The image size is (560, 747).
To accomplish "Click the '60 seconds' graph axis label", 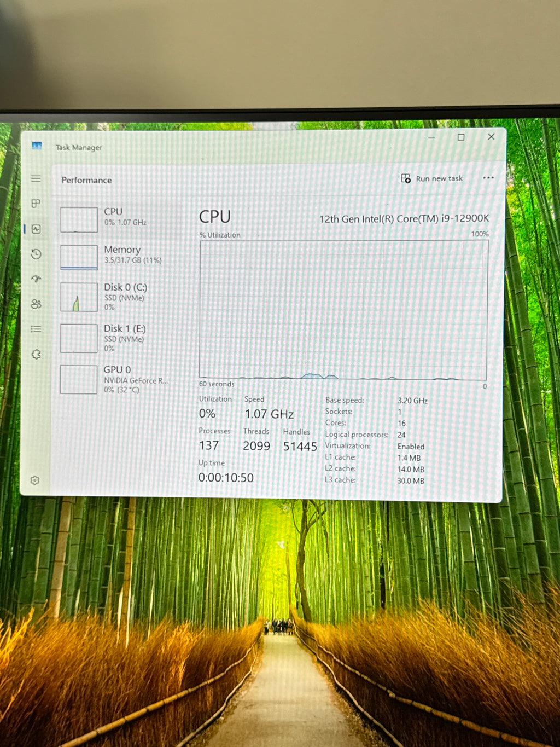I will point(217,384).
